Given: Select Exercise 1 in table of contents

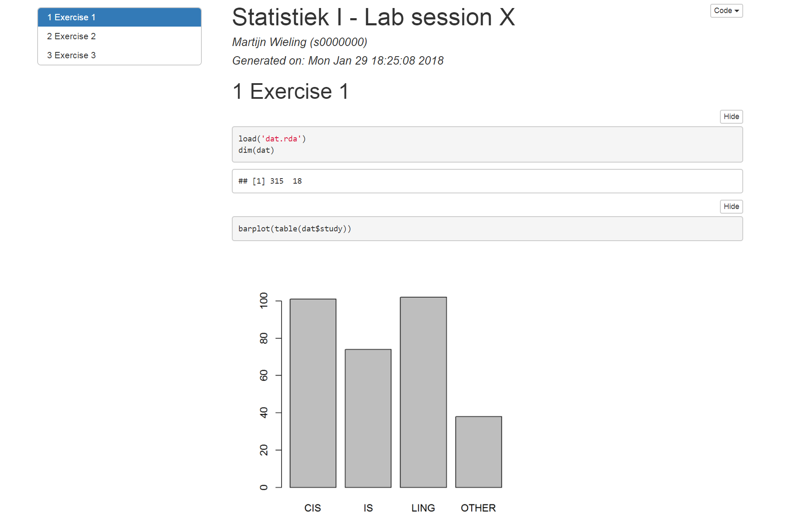Looking at the screenshot, I should point(119,17).
